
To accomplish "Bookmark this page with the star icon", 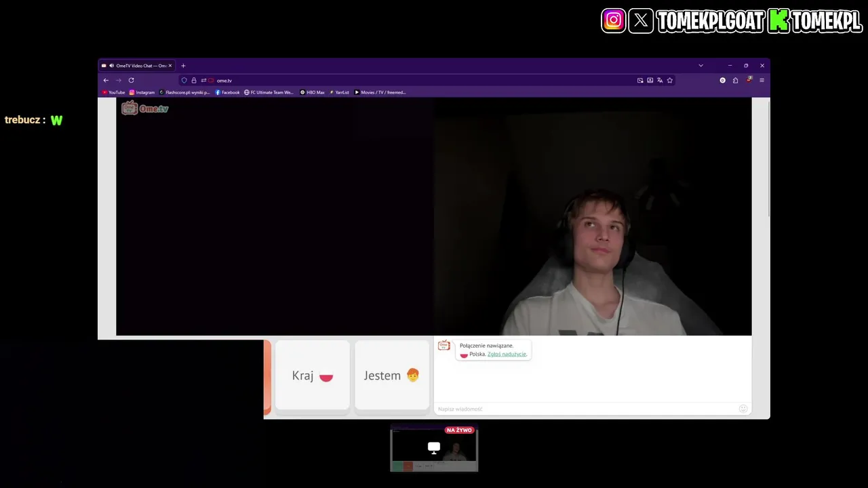I will 669,80.
